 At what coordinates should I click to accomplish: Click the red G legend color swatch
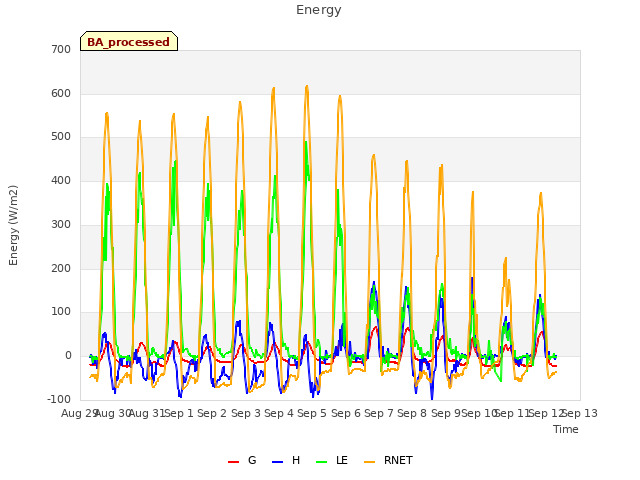233,462
